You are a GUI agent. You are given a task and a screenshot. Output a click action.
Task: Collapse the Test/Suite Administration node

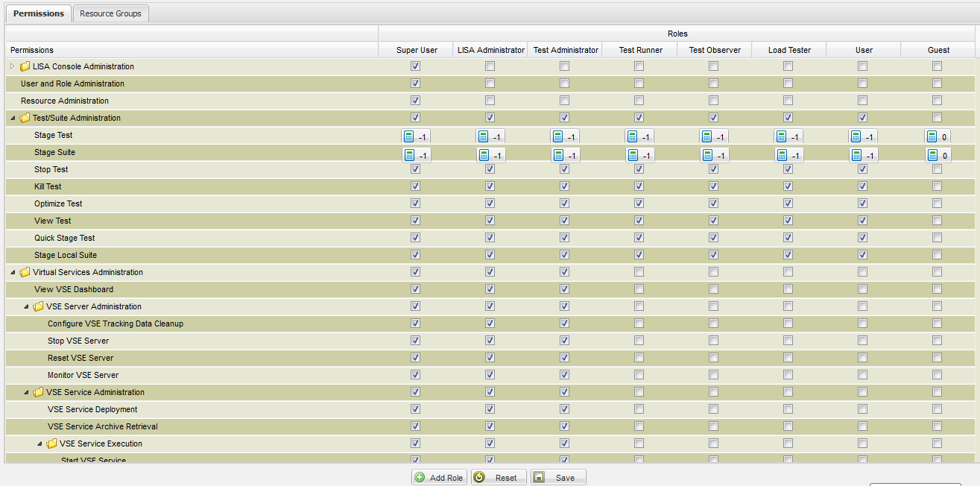(x=12, y=118)
